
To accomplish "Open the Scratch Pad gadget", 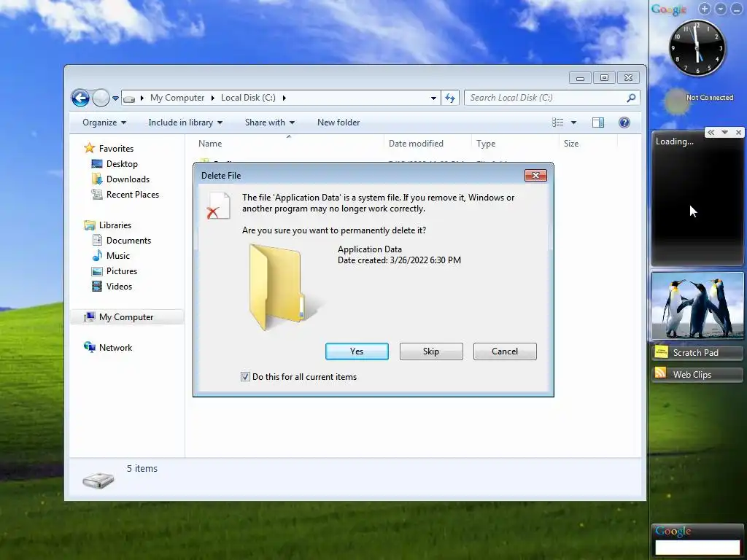I will point(697,353).
